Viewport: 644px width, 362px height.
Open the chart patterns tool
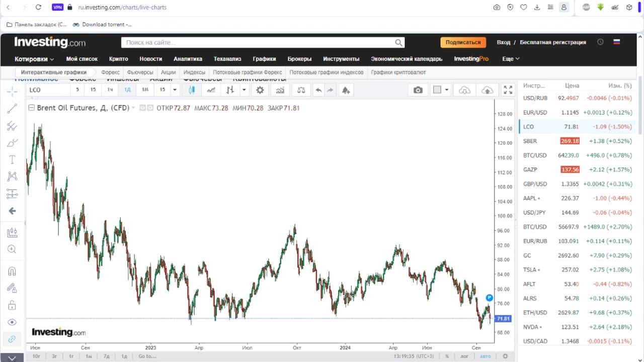(12, 176)
